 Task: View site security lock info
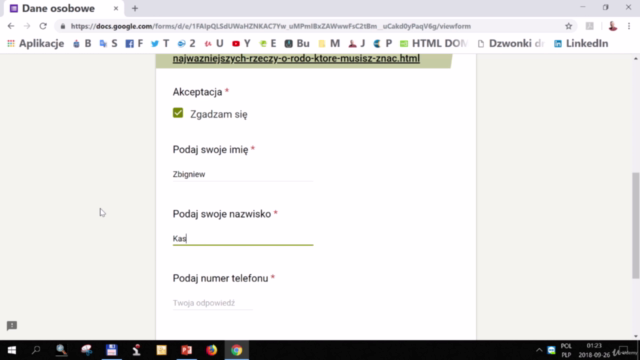pos(62,26)
